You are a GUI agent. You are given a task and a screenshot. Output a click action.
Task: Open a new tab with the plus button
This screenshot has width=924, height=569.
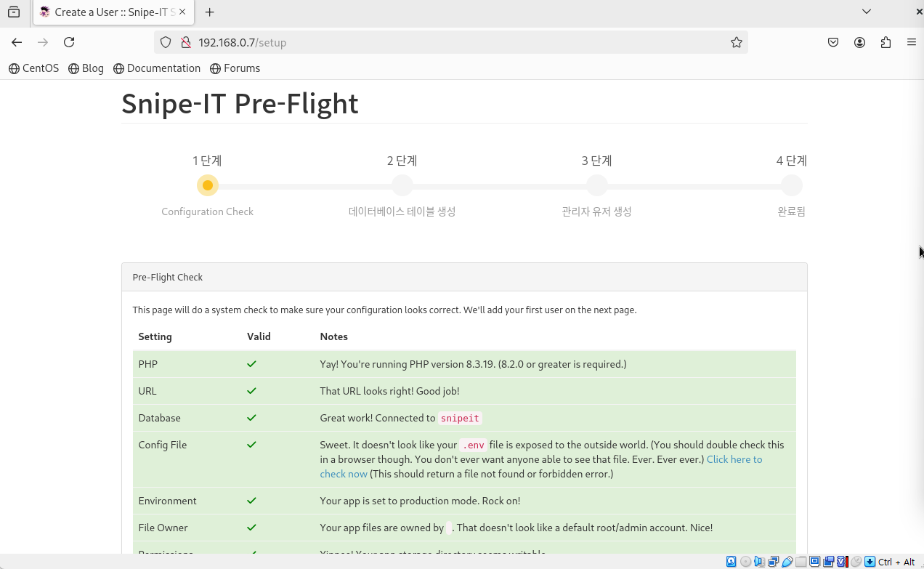point(210,12)
